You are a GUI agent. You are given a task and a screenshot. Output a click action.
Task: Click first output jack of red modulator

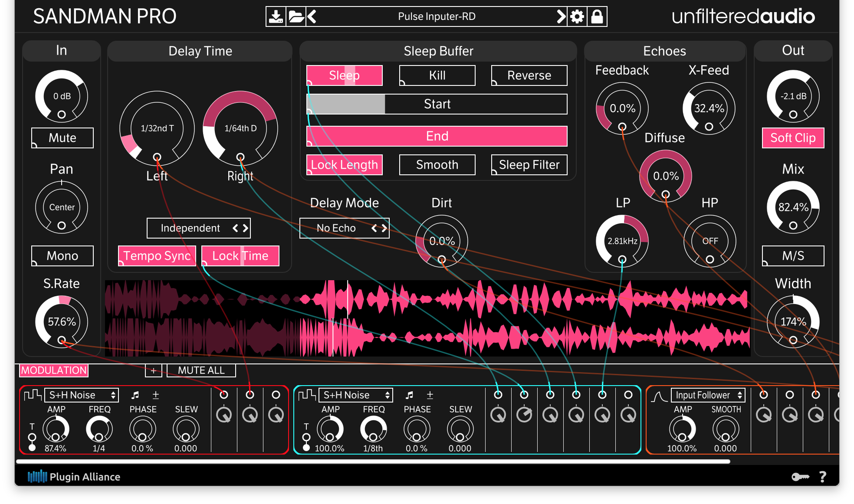tap(224, 395)
